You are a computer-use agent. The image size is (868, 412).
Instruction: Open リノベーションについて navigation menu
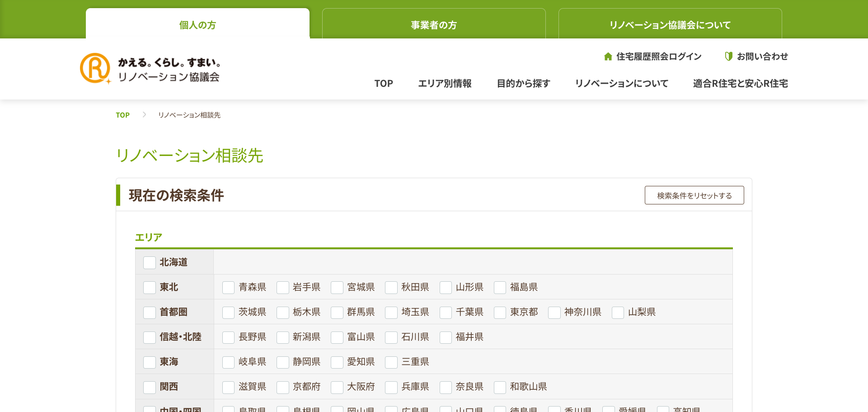pyautogui.click(x=621, y=84)
